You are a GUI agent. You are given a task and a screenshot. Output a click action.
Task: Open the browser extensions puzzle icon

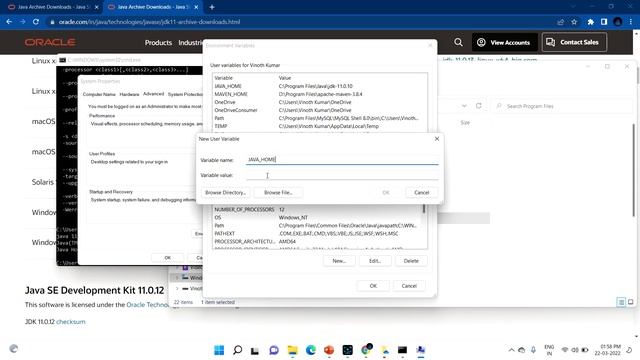click(x=591, y=22)
